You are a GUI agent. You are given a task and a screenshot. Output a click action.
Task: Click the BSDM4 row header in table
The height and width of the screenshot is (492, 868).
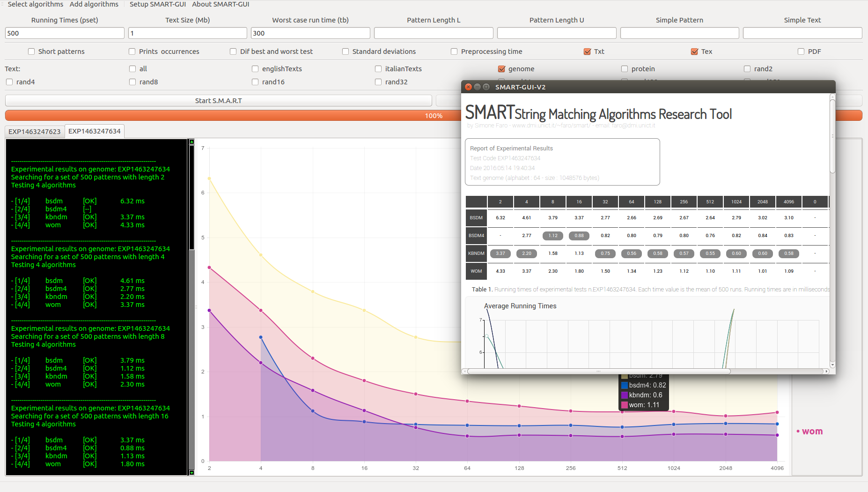coord(476,236)
